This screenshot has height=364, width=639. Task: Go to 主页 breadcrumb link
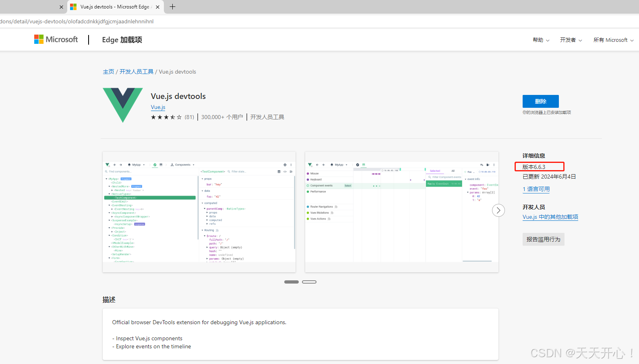click(x=108, y=72)
